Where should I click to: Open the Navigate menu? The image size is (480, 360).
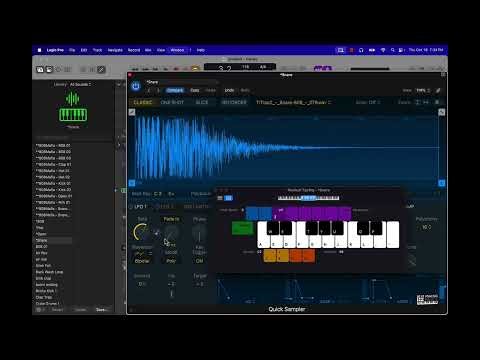[x=115, y=50]
